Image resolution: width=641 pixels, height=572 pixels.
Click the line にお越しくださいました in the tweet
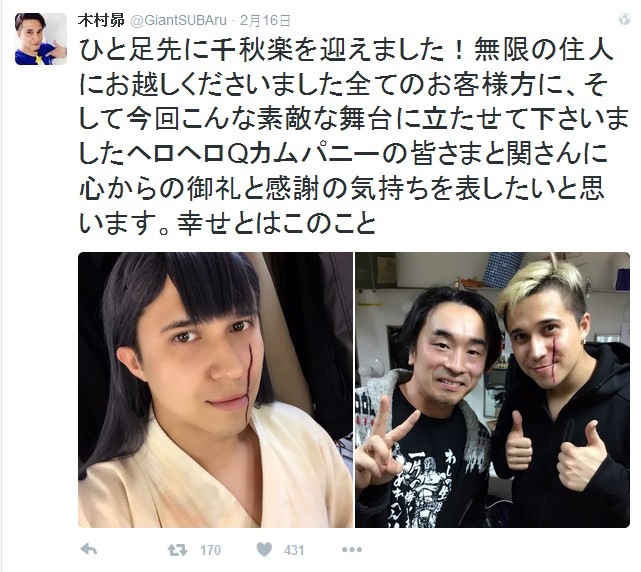pos(343,85)
